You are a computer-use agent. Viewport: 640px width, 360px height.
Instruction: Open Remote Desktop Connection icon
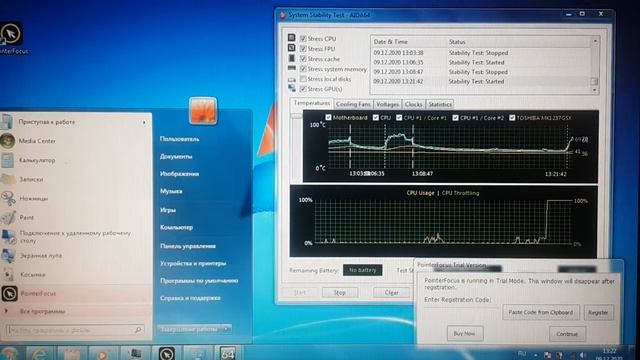(x=8, y=237)
